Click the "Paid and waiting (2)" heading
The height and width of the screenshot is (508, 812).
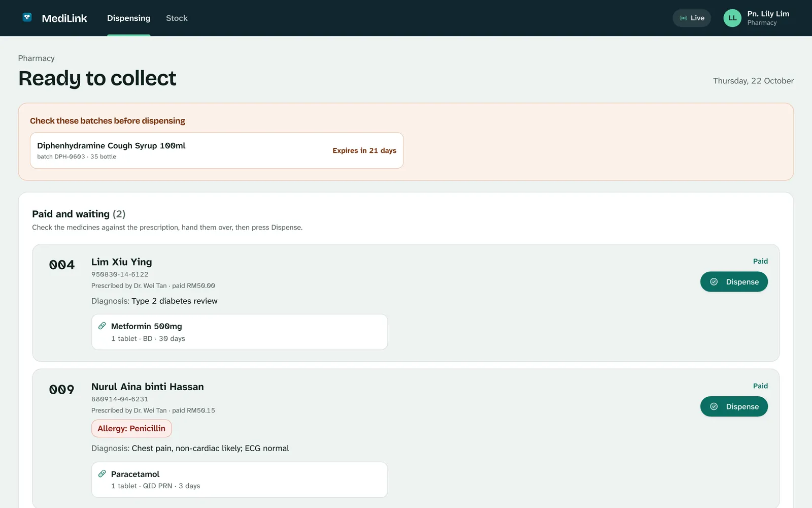click(x=79, y=214)
